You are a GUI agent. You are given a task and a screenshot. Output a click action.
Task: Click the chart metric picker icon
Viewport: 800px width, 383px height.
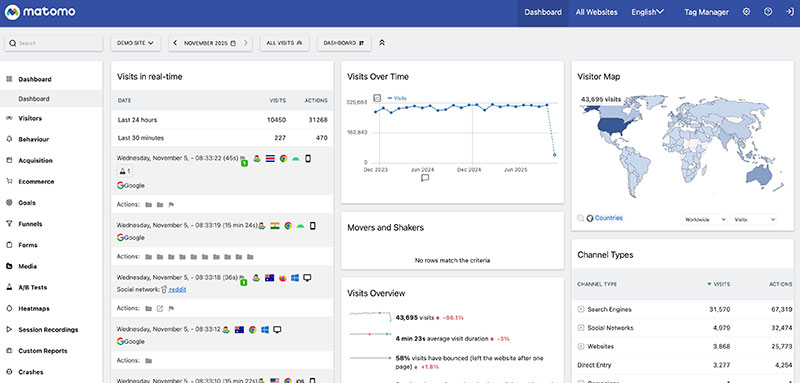pyautogui.click(x=378, y=97)
